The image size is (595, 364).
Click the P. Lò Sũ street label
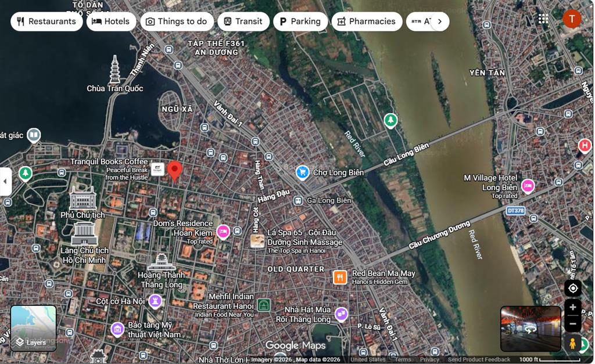pyautogui.click(x=369, y=327)
